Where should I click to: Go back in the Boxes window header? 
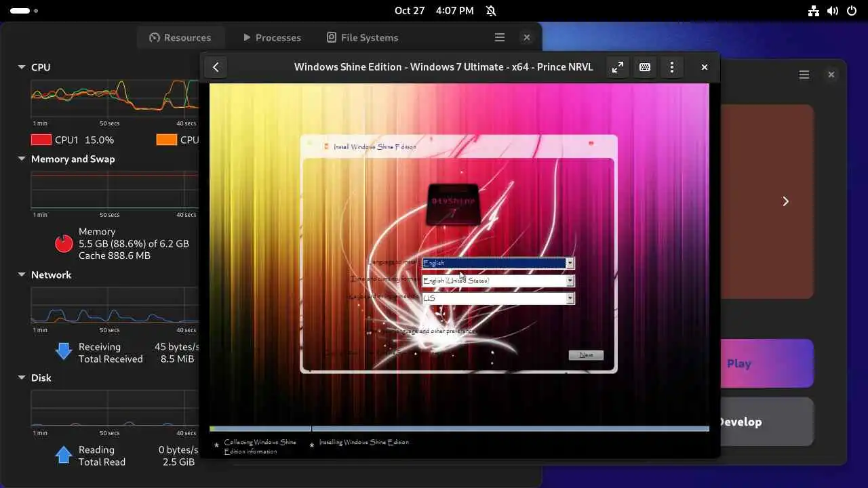point(216,67)
